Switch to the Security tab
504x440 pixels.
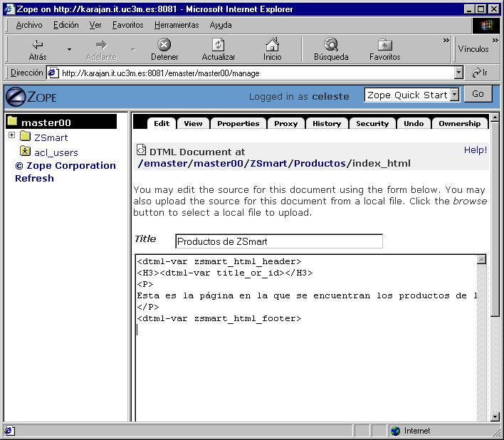[x=372, y=123]
